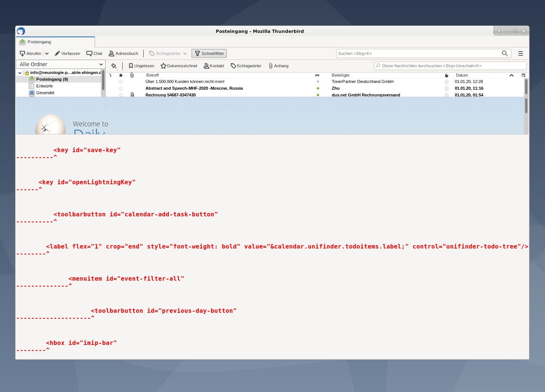
Task: Open the hamburger application menu
Action: [520, 53]
